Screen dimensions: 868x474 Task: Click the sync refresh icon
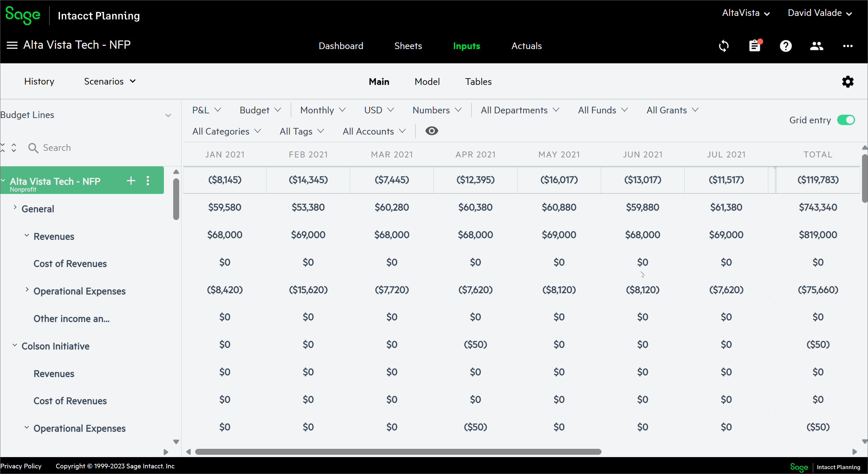tap(723, 46)
